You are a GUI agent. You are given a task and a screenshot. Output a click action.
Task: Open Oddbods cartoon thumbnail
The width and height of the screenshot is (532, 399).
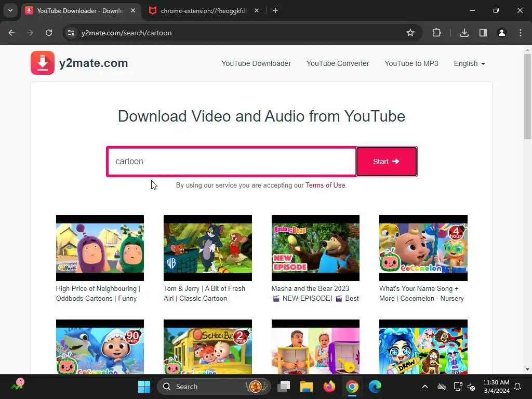coord(100,248)
